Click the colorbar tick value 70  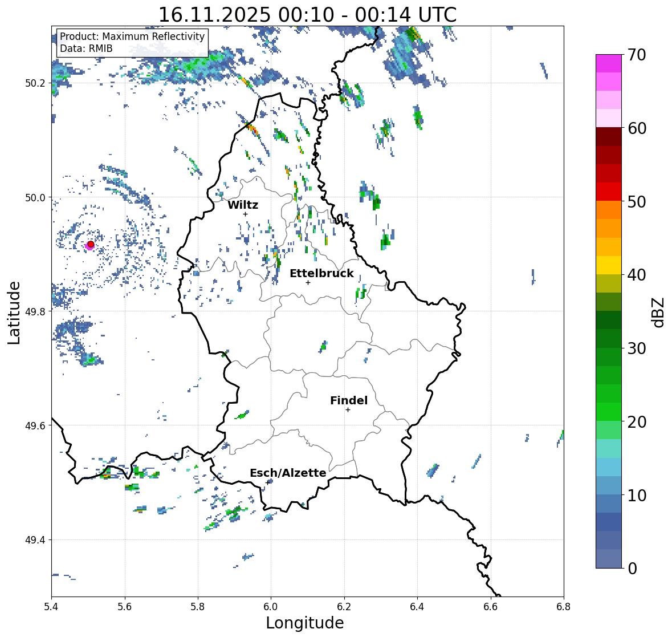point(637,55)
